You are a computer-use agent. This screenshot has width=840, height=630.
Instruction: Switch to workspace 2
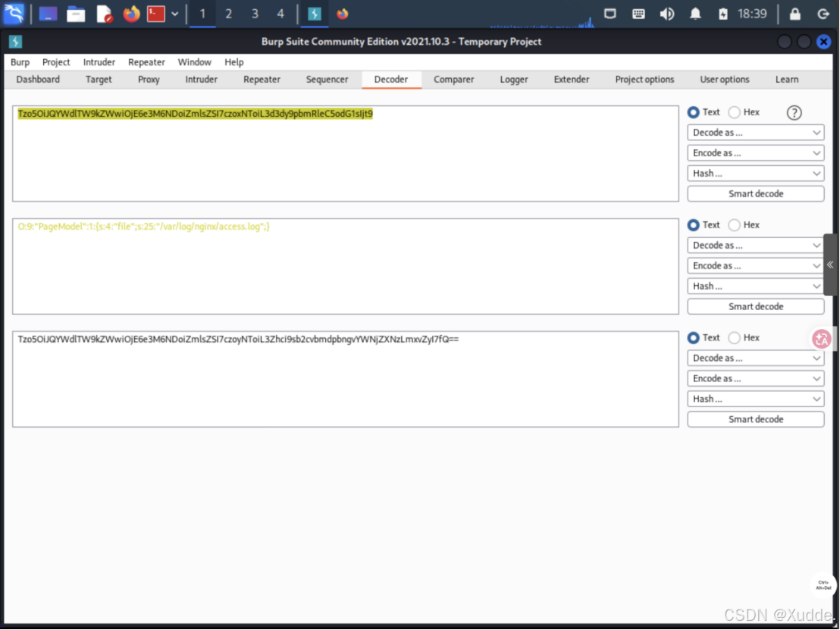(x=229, y=14)
